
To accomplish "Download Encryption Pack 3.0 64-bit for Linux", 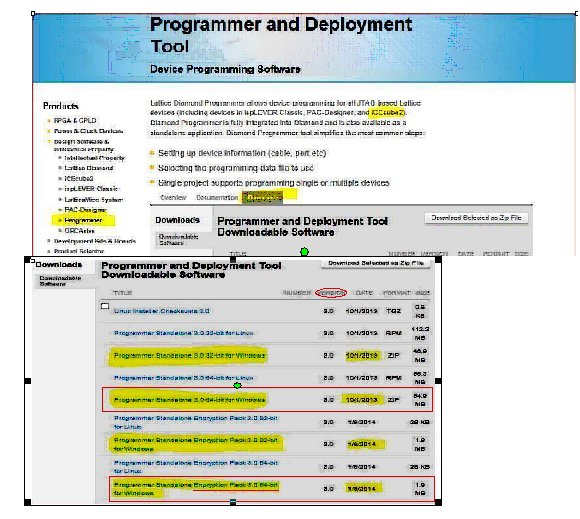I will (196, 467).
